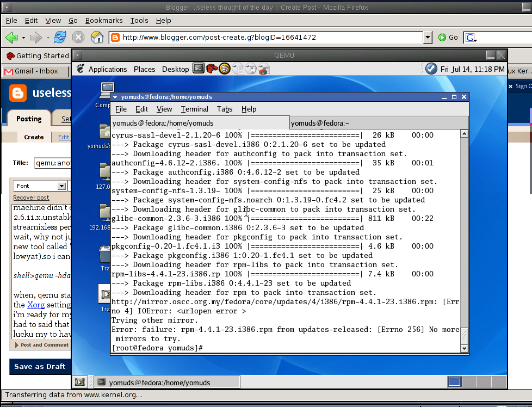Reload the Blogger page in Firefox
Image resolution: width=532 pixels, height=407 pixels.
[x=60, y=37]
